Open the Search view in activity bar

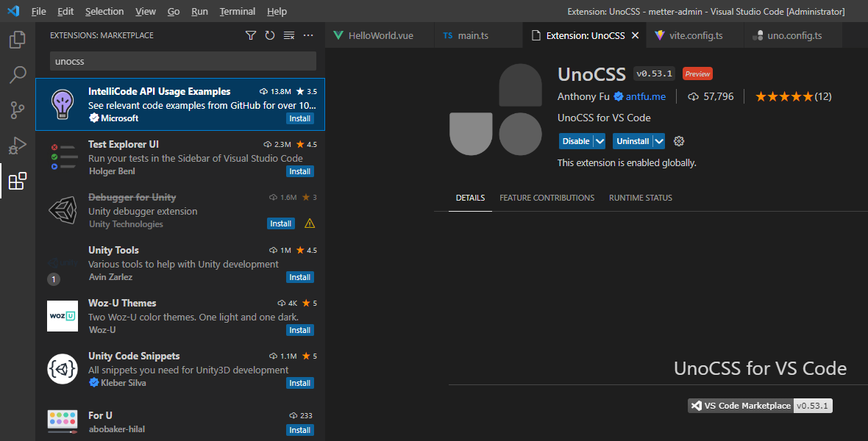(x=18, y=75)
